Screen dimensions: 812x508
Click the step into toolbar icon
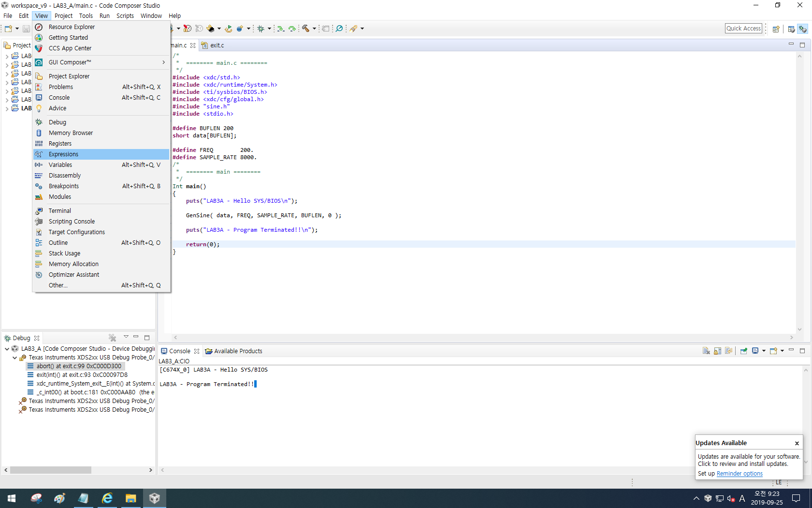tap(280, 29)
